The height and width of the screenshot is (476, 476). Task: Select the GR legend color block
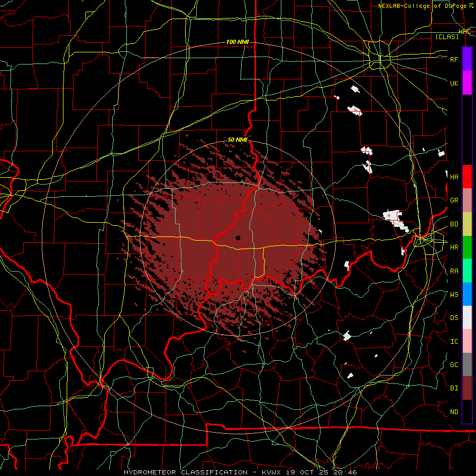pos(467,200)
